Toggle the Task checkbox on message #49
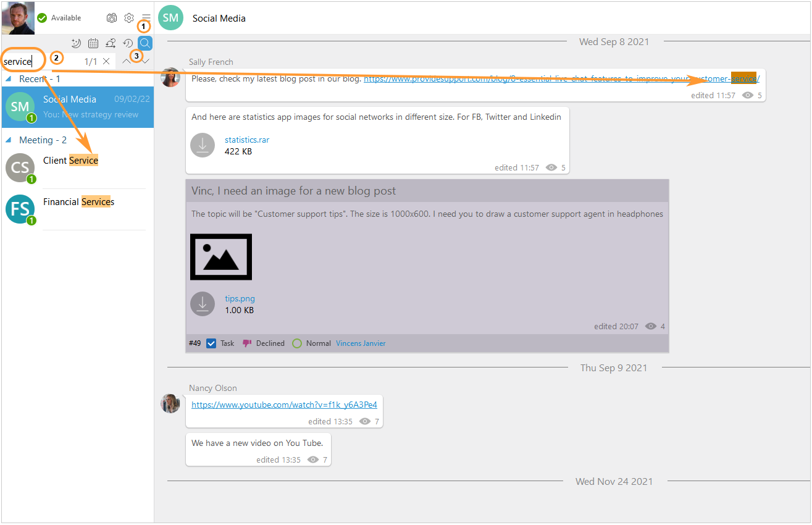The image size is (812, 525). [x=211, y=343]
